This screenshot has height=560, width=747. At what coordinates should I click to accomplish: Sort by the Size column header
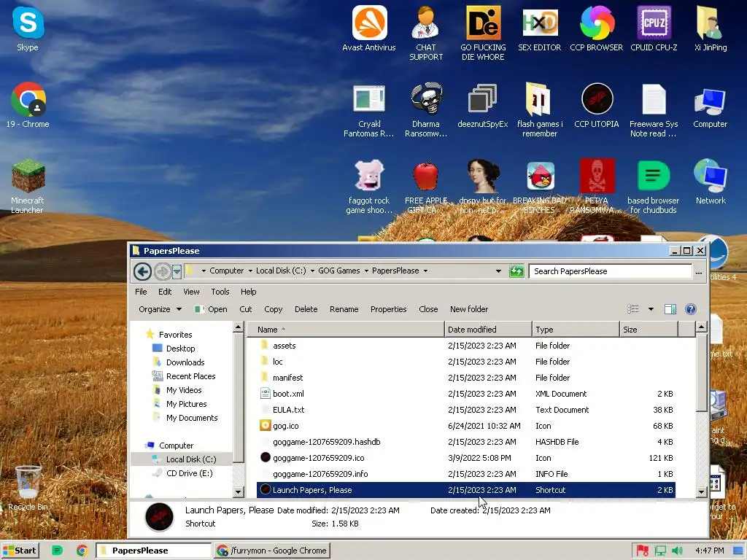point(649,330)
